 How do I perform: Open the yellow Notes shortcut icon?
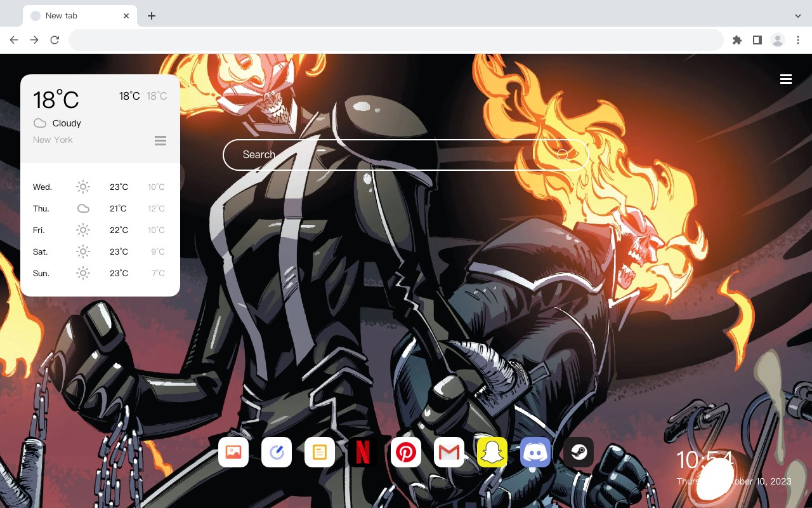(x=320, y=452)
